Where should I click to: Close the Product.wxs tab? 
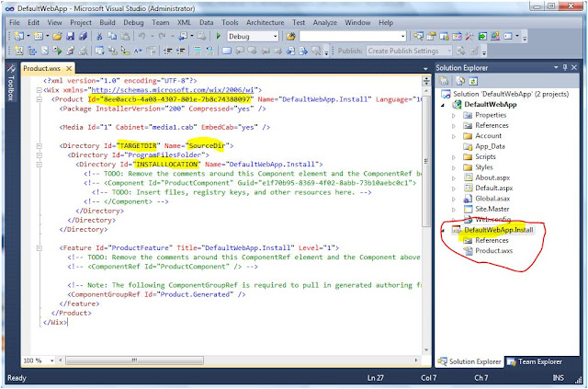(69, 69)
